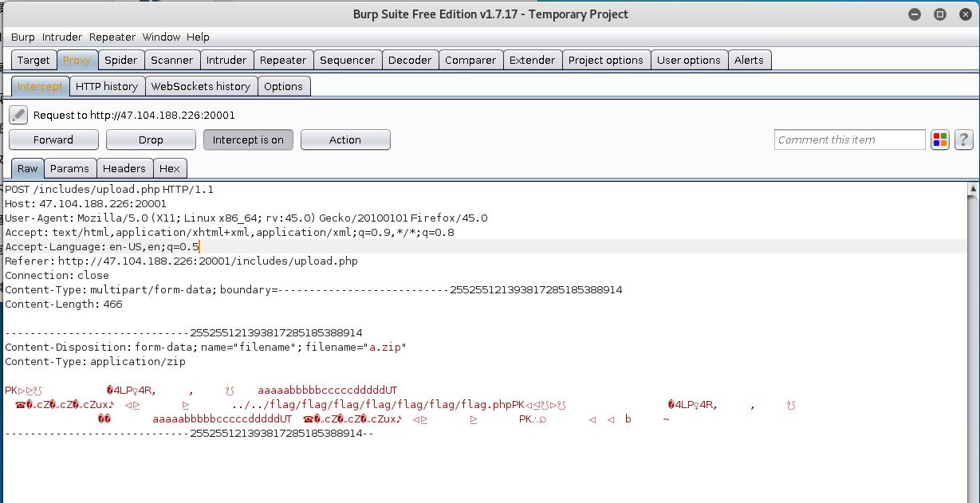Screen dimensions: 980x503
Task: Click the Content-Type: multipart/form-data header line
Action: 313,290
